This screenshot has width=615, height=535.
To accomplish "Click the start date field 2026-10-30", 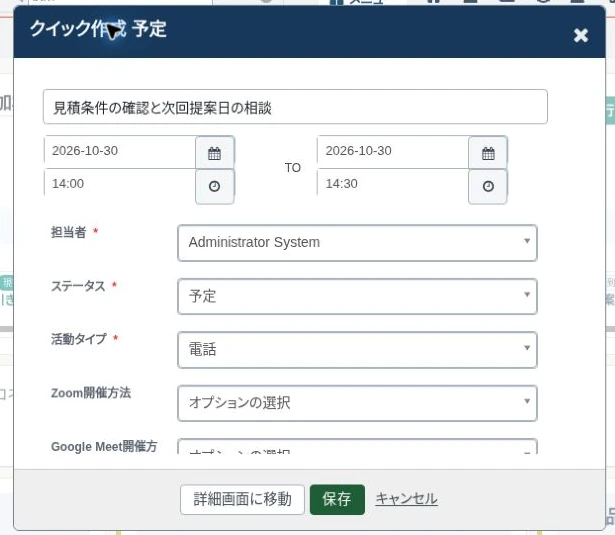I will click(120, 151).
